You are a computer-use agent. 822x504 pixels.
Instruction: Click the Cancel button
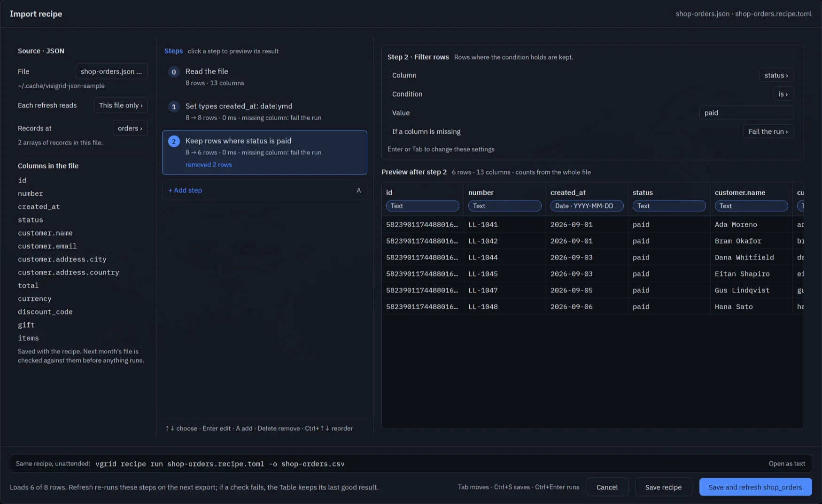click(607, 487)
